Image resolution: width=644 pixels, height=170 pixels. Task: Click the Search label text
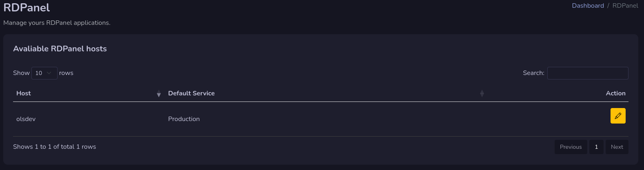pos(533,73)
